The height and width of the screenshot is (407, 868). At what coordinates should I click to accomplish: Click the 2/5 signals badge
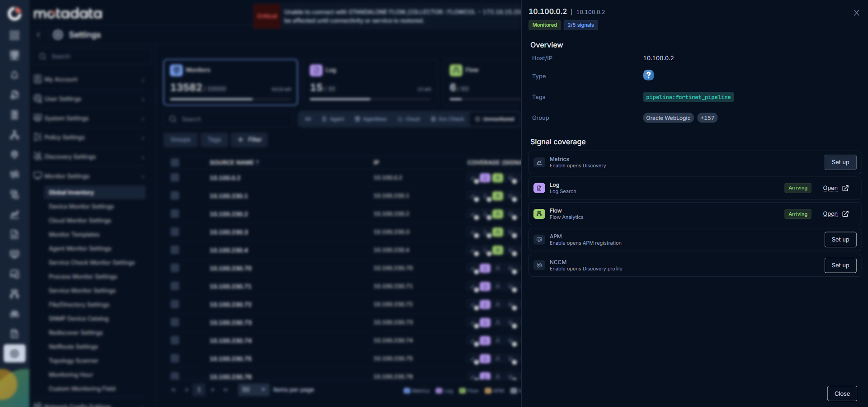click(x=580, y=25)
